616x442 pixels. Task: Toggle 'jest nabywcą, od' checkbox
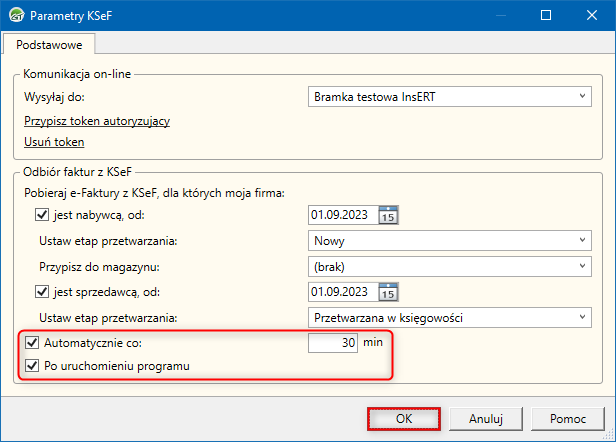click(x=42, y=214)
